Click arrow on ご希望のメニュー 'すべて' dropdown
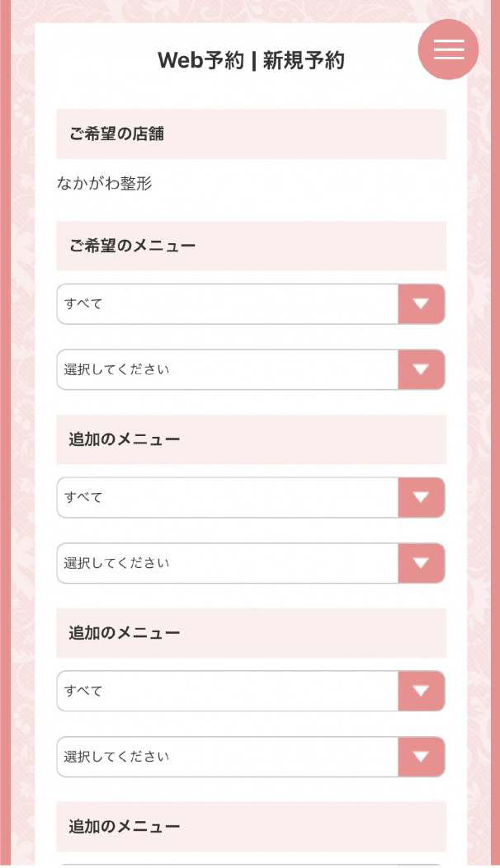The height and width of the screenshot is (868, 500). click(x=421, y=304)
